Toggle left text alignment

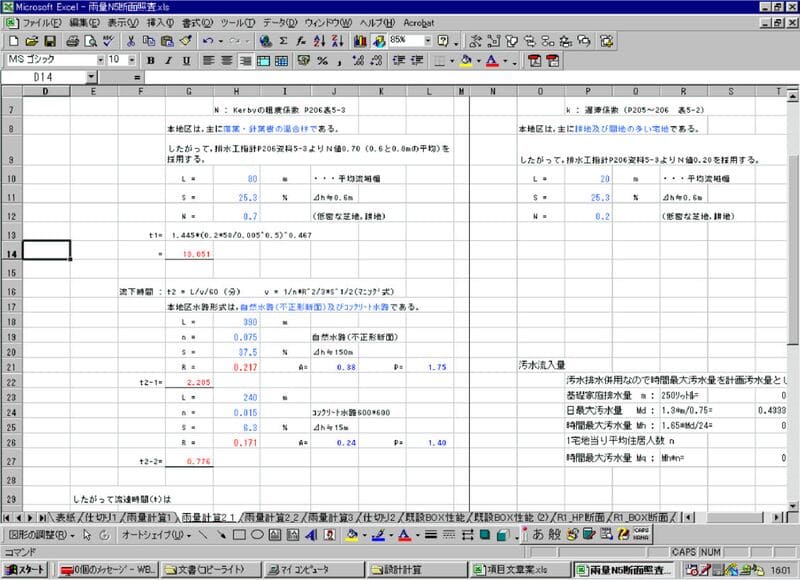click(208, 61)
